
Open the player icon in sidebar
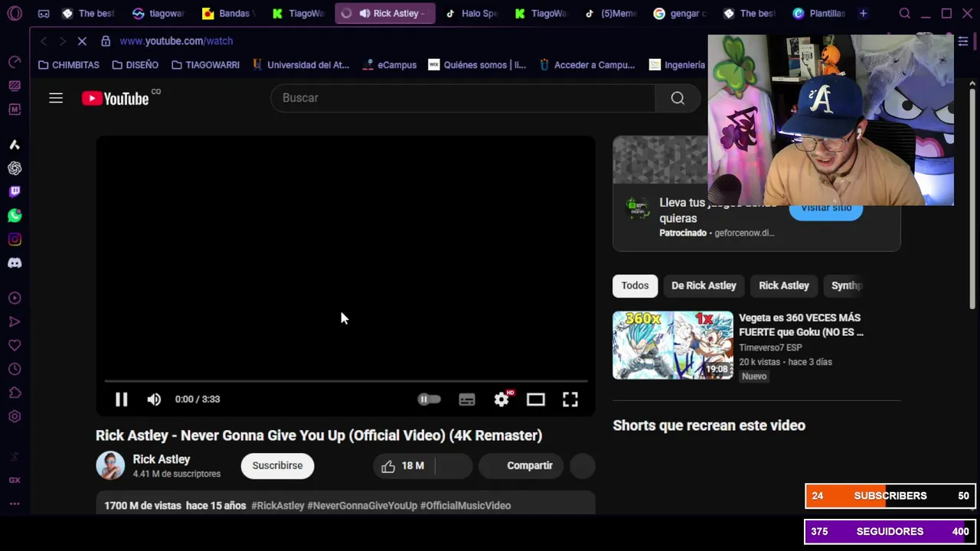(x=15, y=298)
